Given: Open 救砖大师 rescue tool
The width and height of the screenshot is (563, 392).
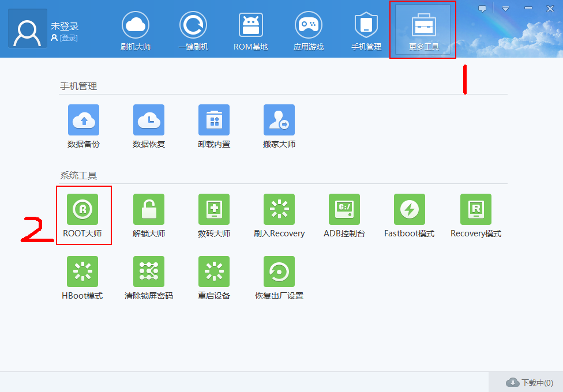Looking at the screenshot, I should coord(214,209).
